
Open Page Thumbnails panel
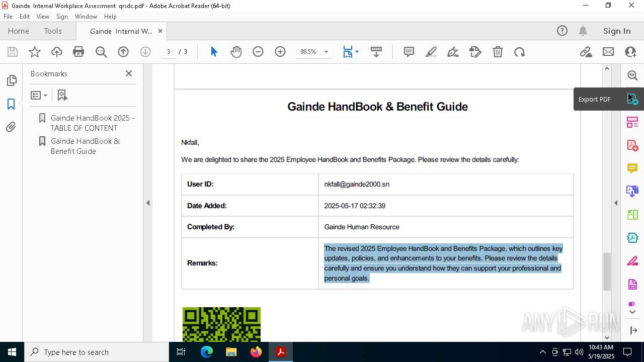pos(11,80)
